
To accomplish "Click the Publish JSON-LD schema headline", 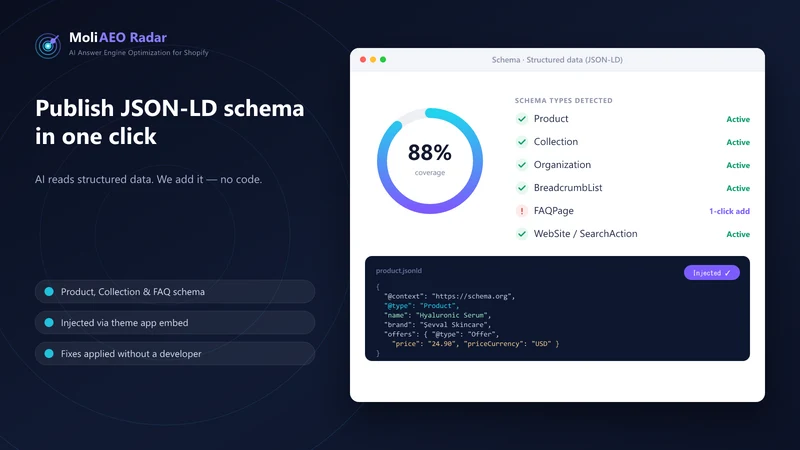I will coord(169,122).
